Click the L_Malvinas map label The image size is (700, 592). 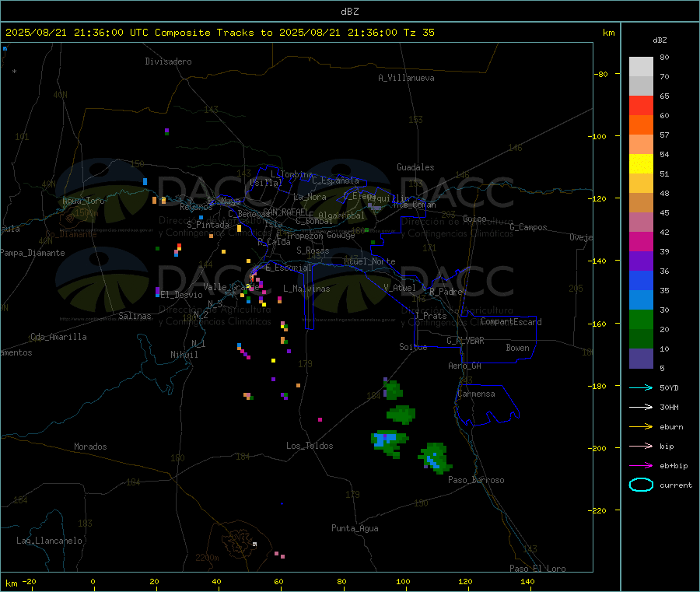[x=306, y=289]
